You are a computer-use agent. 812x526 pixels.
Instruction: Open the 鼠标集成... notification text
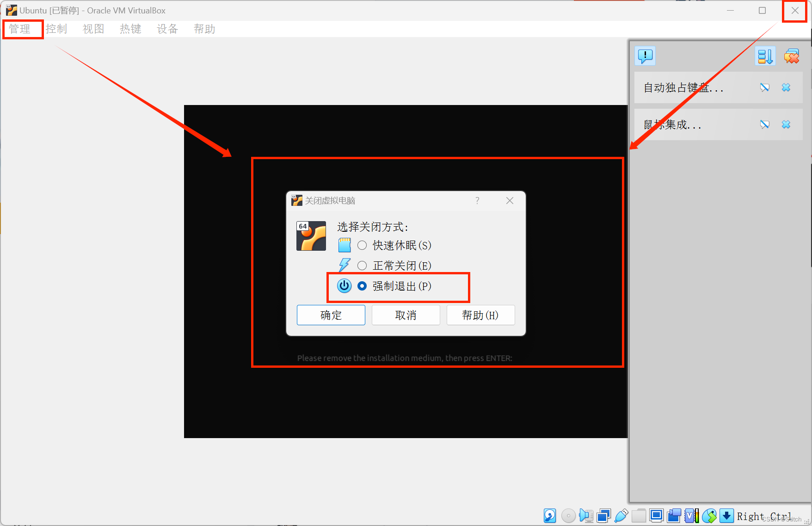(x=672, y=125)
